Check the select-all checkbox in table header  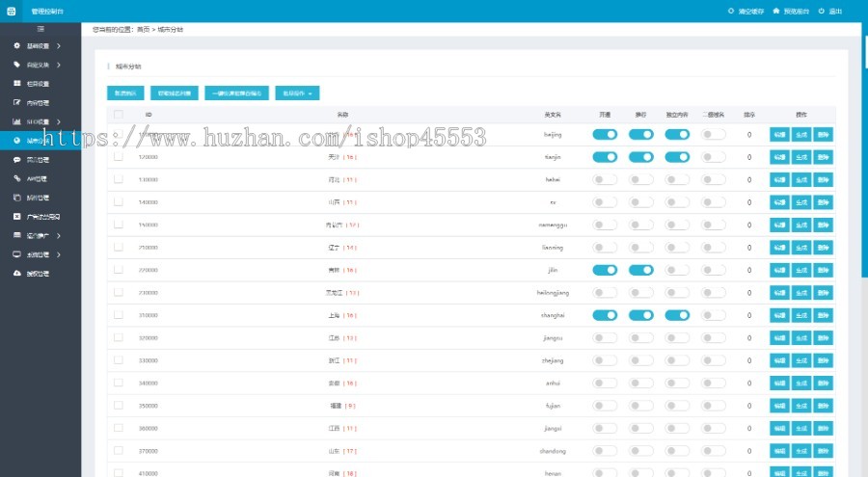coord(119,115)
